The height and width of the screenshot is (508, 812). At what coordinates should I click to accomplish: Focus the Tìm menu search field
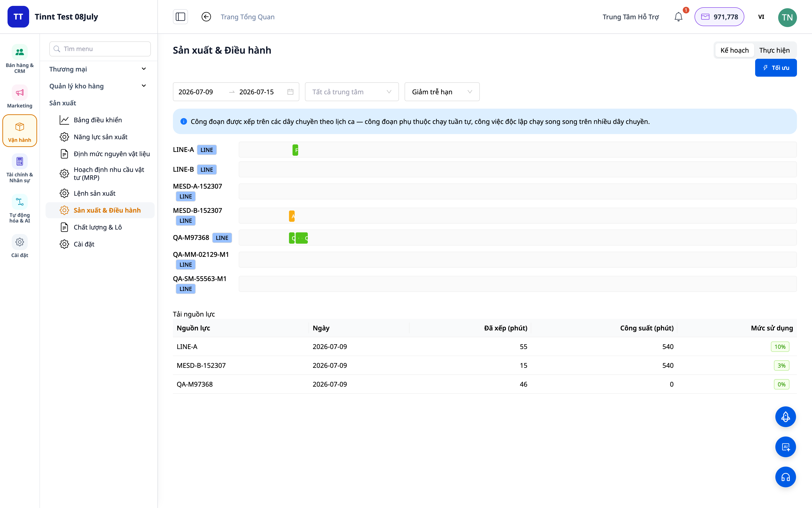(x=100, y=49)
